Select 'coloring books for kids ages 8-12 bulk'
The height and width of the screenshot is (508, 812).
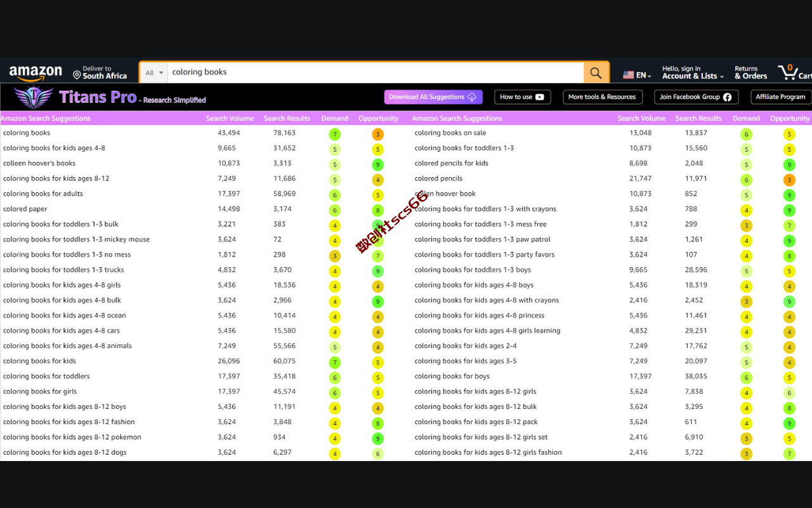pos(476,407)
